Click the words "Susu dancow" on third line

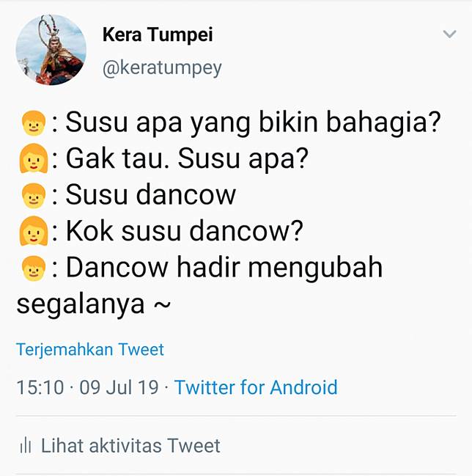point(150,195)
